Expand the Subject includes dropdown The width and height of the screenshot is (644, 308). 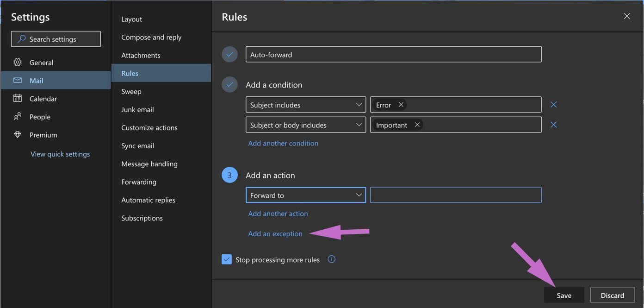(306, 105)
